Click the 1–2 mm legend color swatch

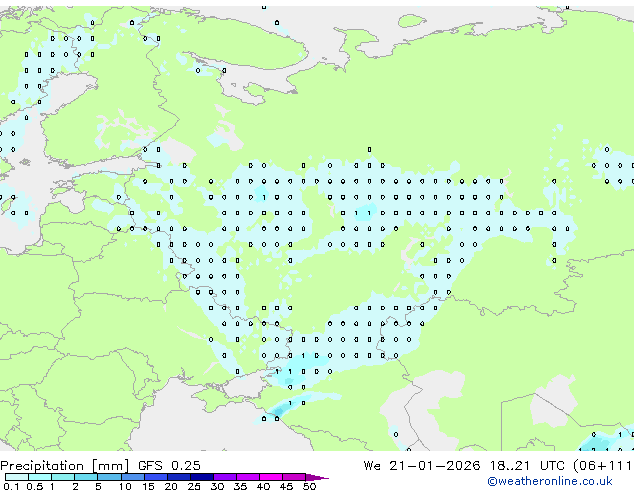pyautogui.click(x=63, y=477)
